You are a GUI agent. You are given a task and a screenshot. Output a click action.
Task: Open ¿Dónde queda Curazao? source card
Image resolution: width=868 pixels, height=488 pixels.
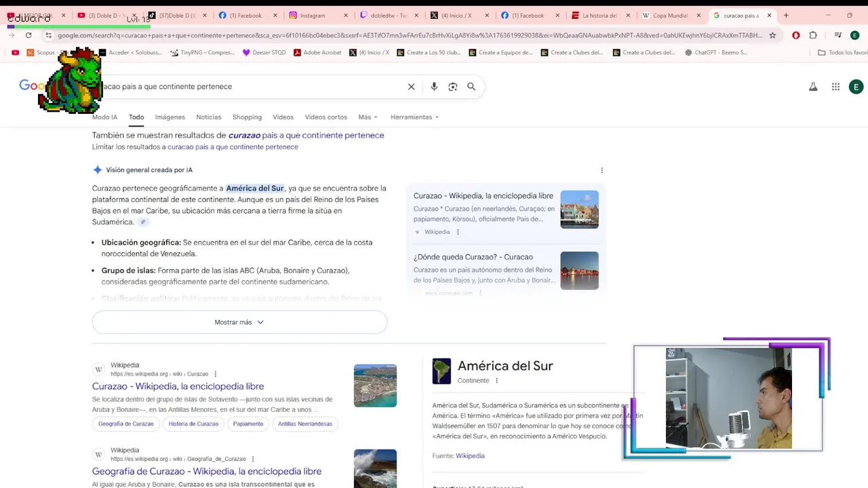point(506,270)
